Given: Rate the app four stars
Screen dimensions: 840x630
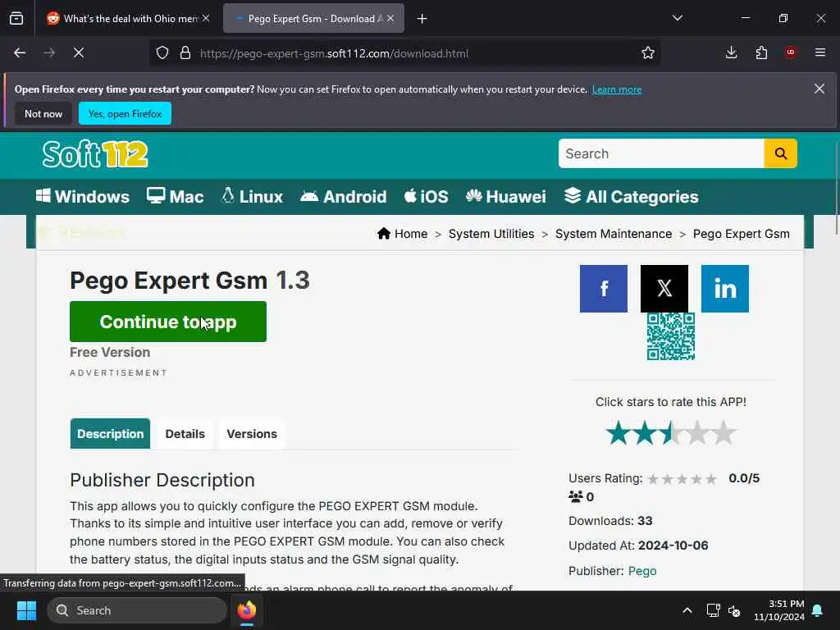Looking at the screenshot, I should point(697,433).
